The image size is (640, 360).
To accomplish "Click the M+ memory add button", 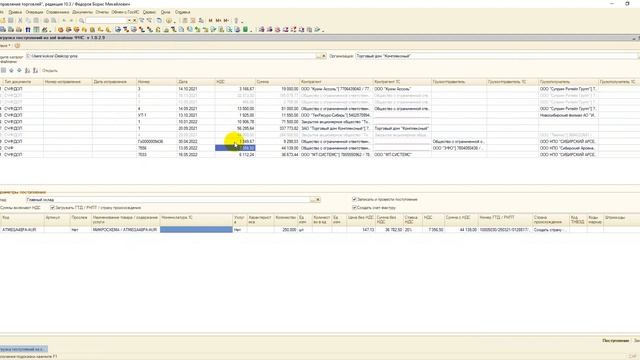I will click(218, 20).
